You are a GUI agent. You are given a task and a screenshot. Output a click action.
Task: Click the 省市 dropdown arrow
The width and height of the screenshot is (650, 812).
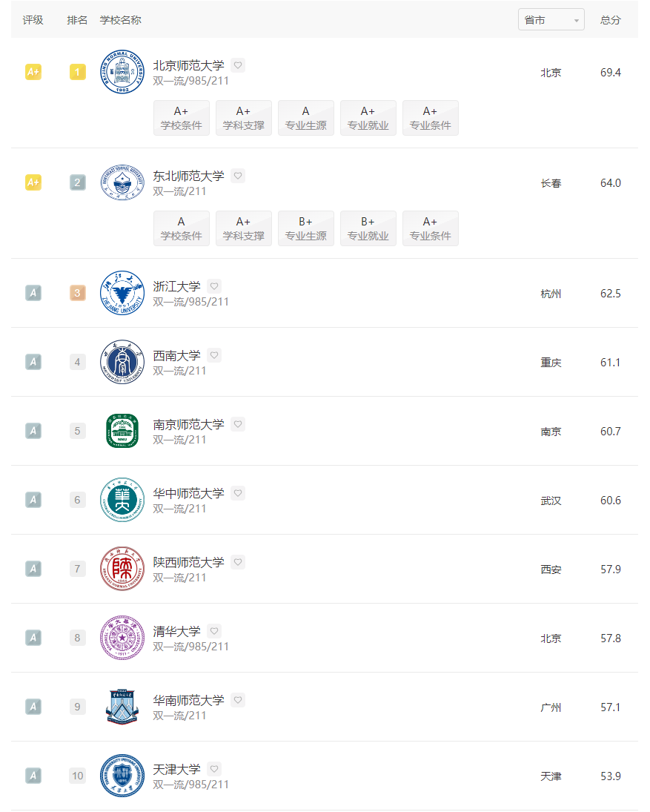[576, 21]
